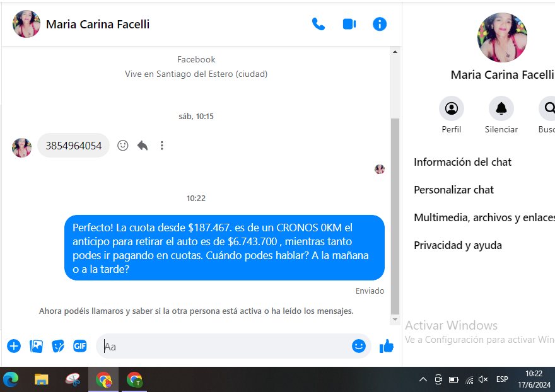
Task: Click the Meet Now tray icon
Action: click(438, 379)
